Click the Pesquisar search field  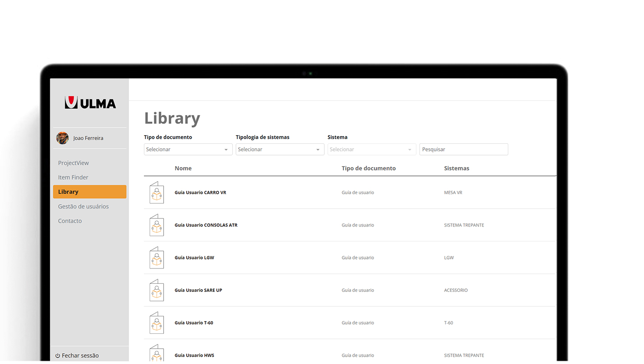click(463, 150)
